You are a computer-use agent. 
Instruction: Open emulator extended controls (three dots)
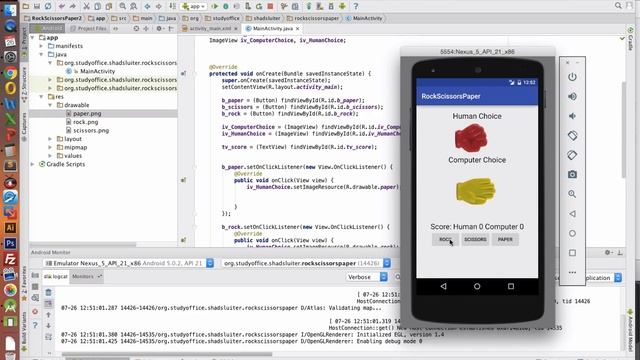pos(572,272)
